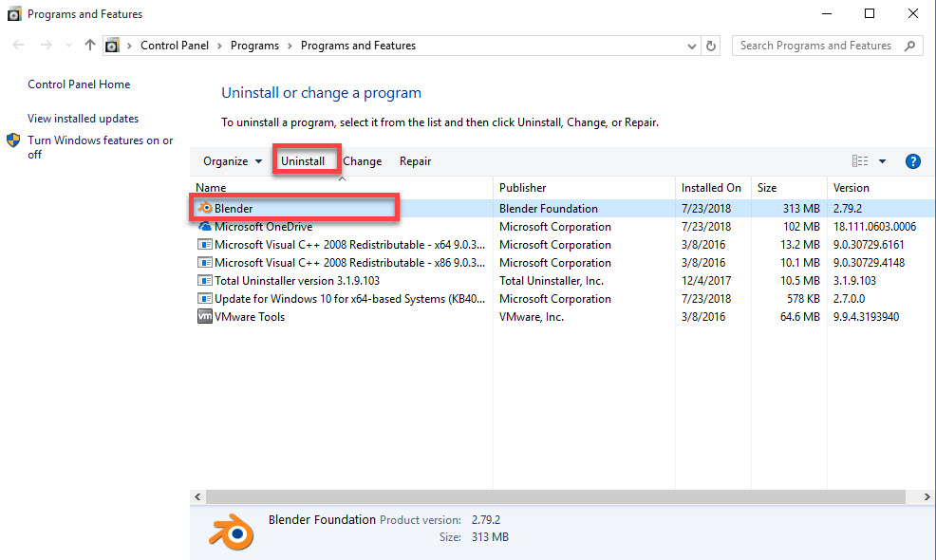This screenshot has width=936, height=560.
Task: Click the Microsoft OneDrive cloud icon
Action: 204,227
